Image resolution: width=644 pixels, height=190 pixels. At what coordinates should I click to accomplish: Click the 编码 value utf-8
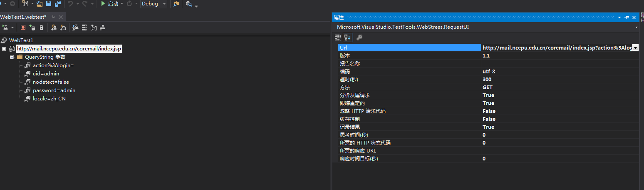click(560, 72)
